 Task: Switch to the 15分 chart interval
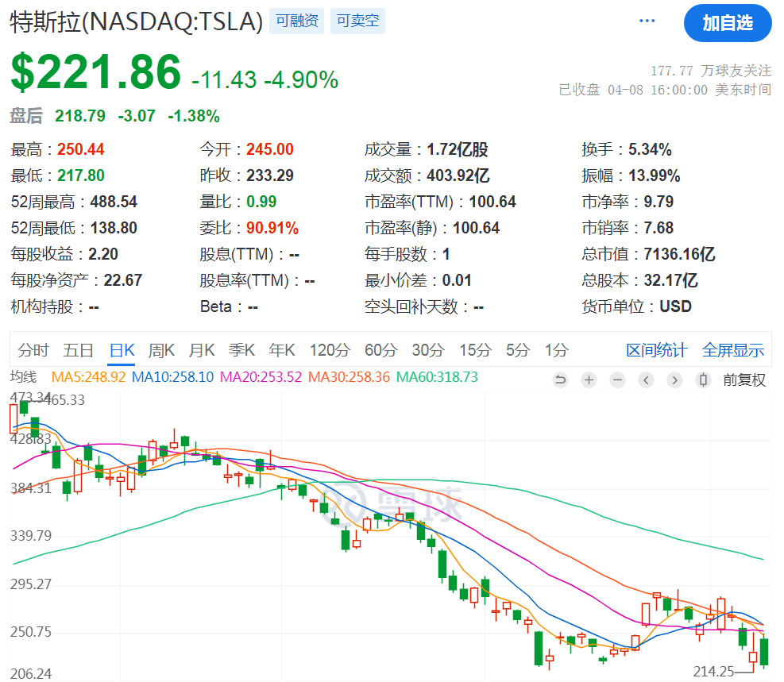tap(476, 350)
